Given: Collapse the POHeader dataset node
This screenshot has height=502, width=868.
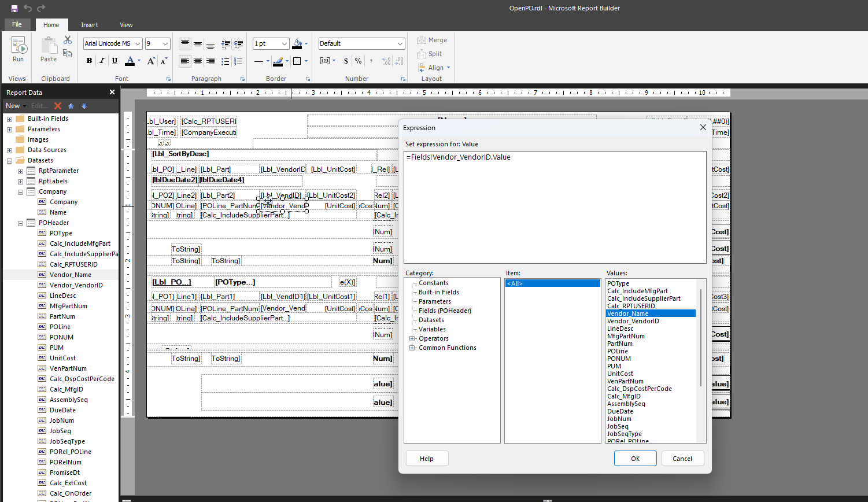Looking at the screenshot, I should pos(21,223).
